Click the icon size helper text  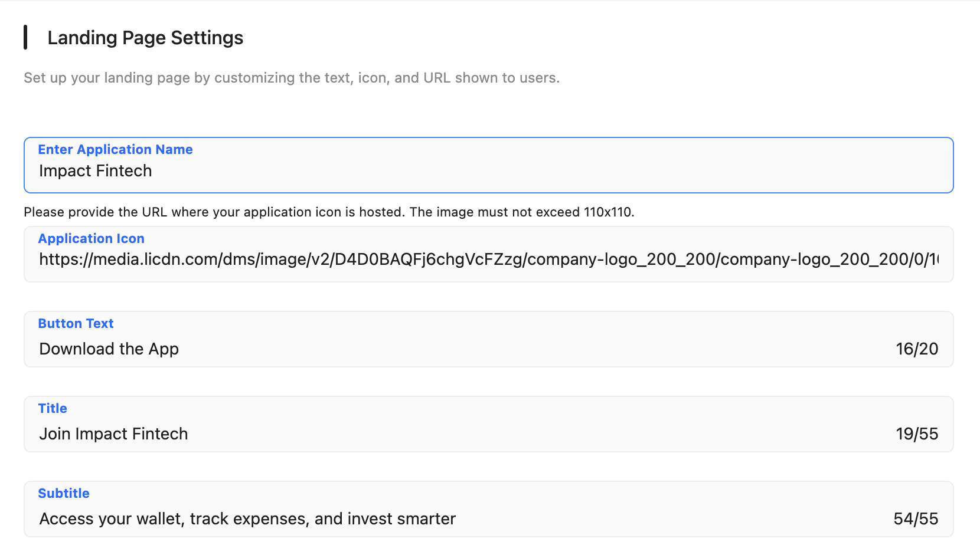329,212
